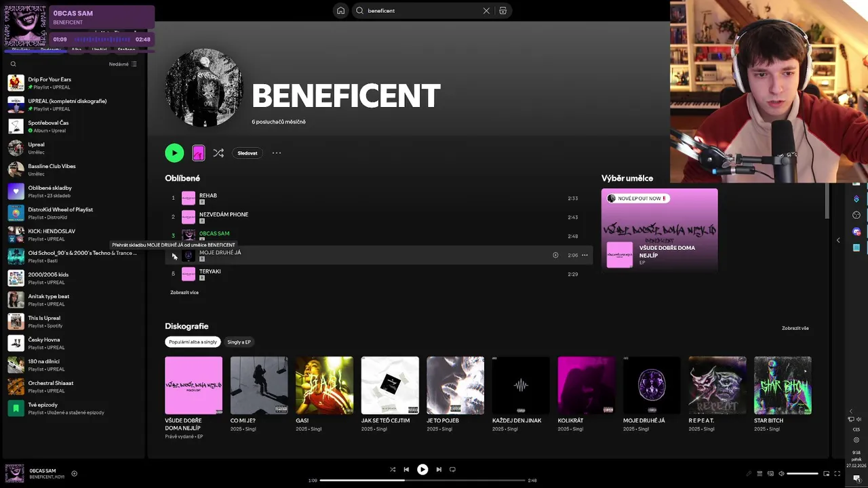Skip to next track in player bar

click(439, 470)
